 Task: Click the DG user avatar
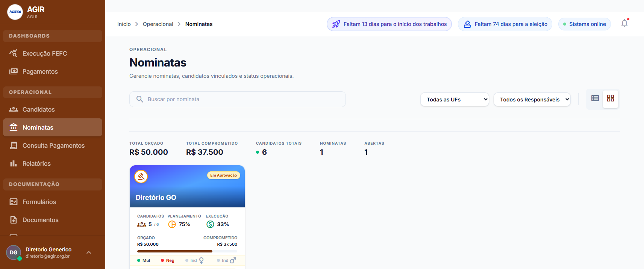14,252
